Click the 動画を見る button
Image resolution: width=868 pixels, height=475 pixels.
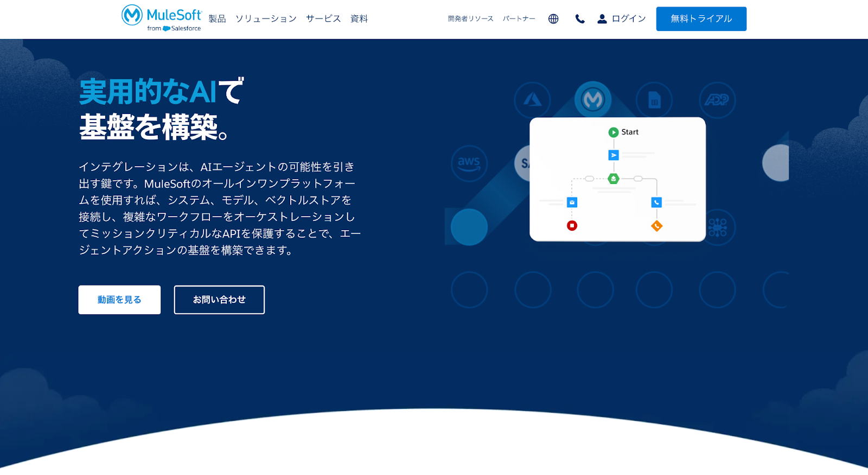pyautogui.click(x=119, y=300)
